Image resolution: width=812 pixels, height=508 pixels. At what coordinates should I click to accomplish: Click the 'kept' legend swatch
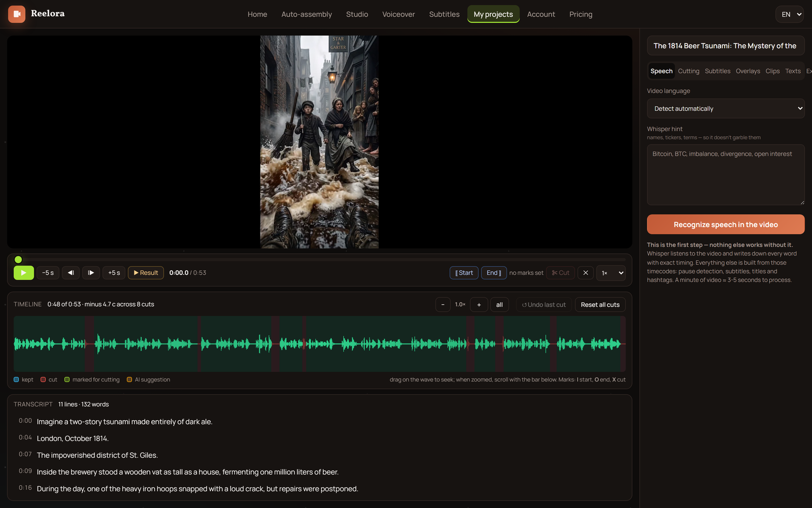point(16,379)
